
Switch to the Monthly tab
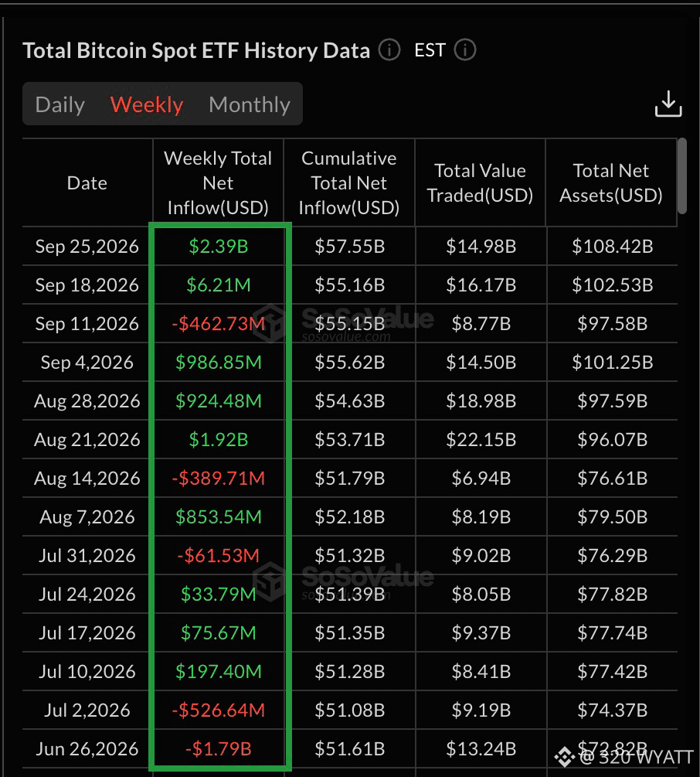(250, 104)
